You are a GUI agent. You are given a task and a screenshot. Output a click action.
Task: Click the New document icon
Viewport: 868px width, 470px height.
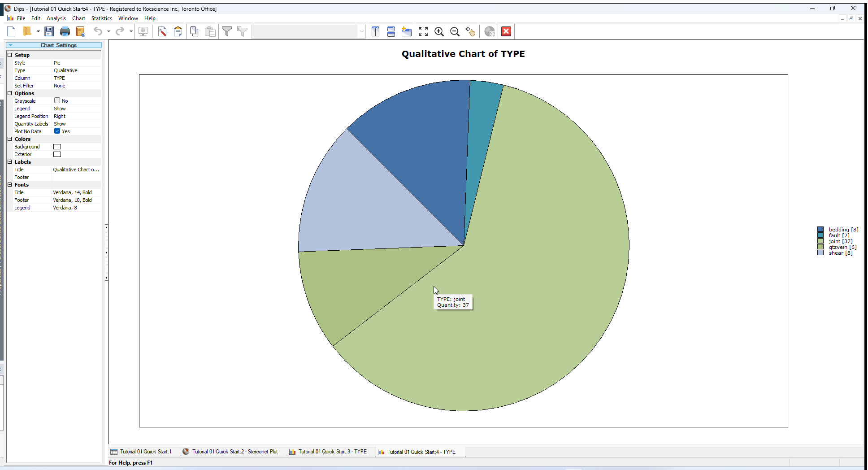click(12, 31)
